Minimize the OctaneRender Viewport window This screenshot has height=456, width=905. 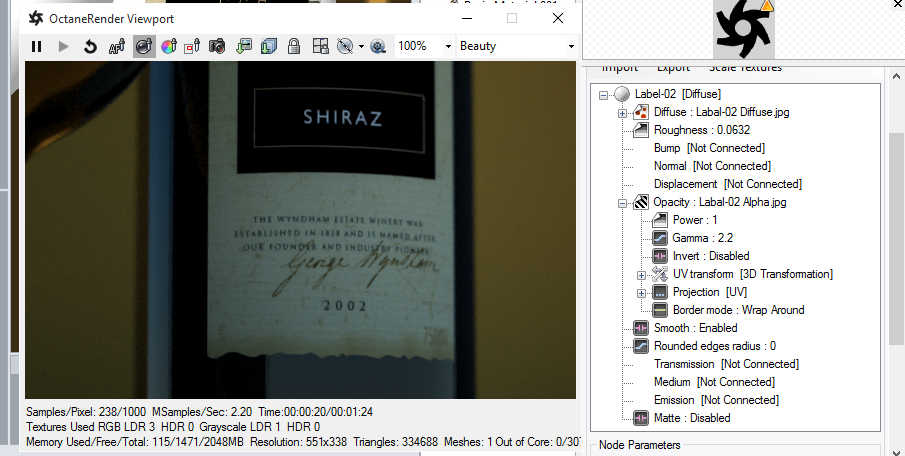pos(467,18)
